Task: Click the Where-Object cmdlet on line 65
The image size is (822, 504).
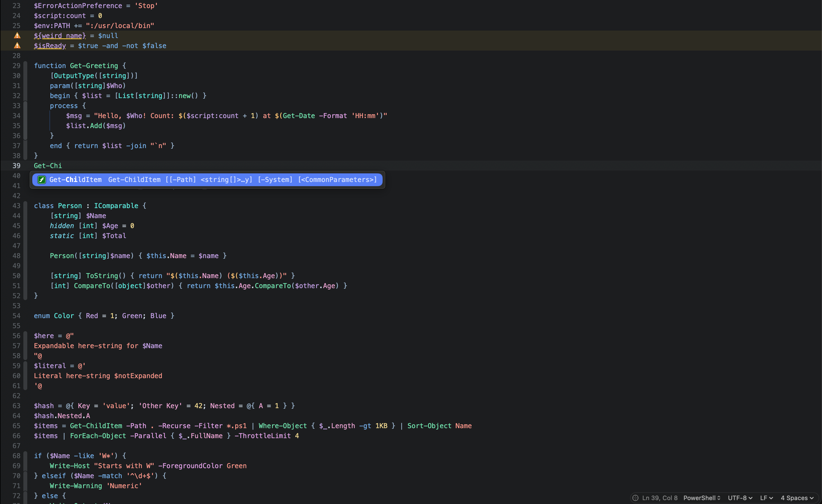Action: coord(283,426)
